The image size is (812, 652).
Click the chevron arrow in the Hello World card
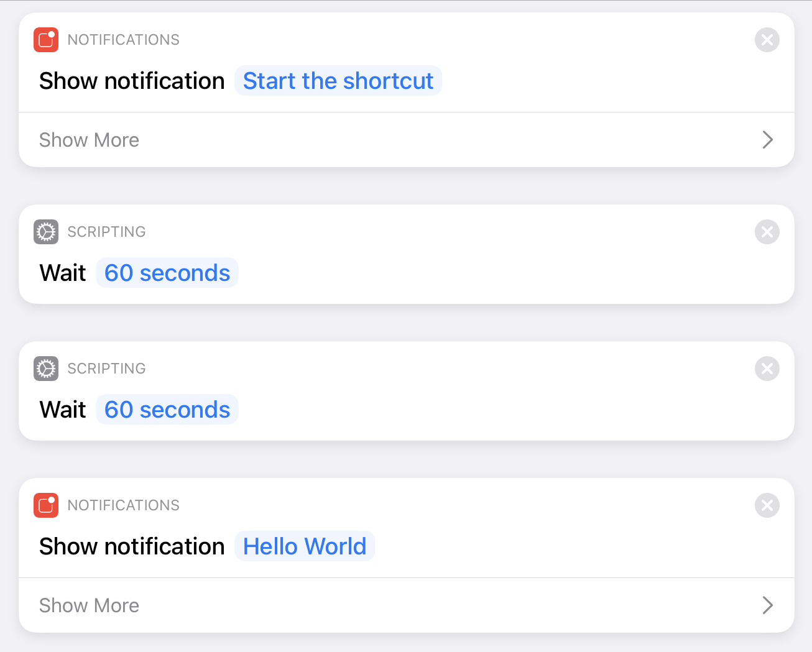point(767,605)
